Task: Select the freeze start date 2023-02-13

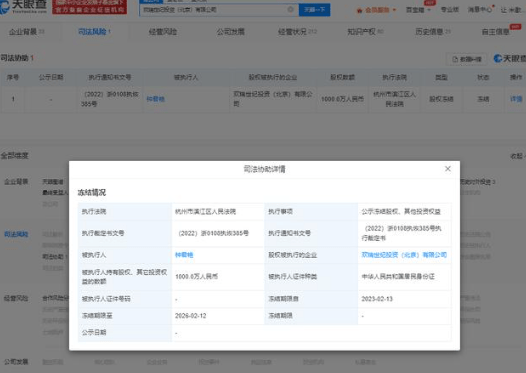Action: 377,299
